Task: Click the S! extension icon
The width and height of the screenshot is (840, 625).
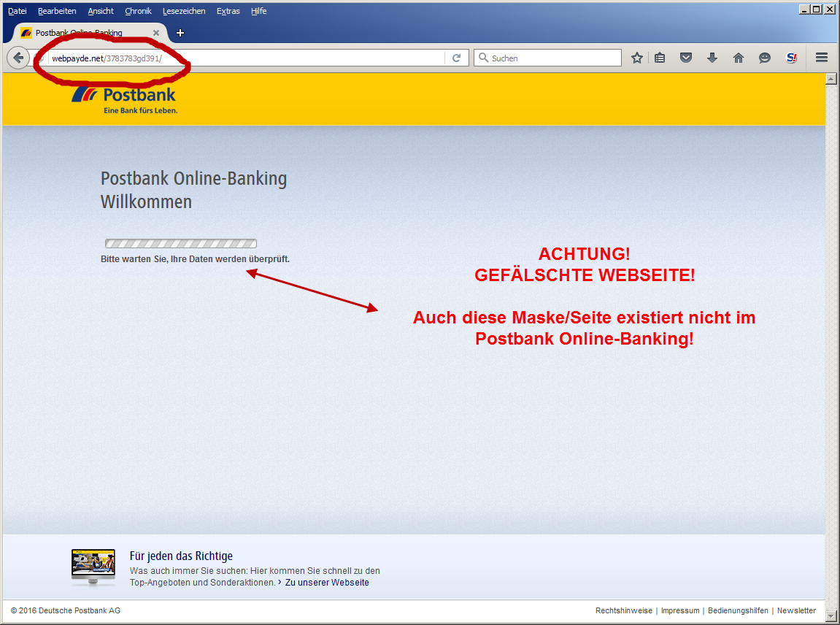Action: 791,58
